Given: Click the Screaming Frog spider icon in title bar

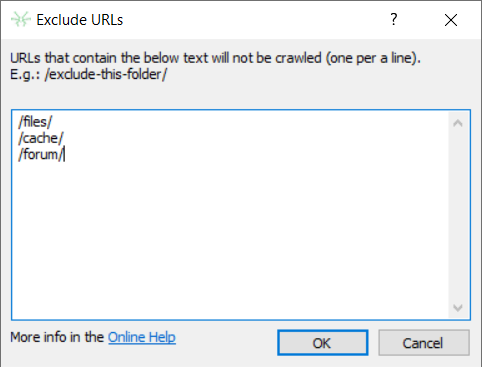Looking at the screenshot, I should pyautogui.click(x=21, y=19).
